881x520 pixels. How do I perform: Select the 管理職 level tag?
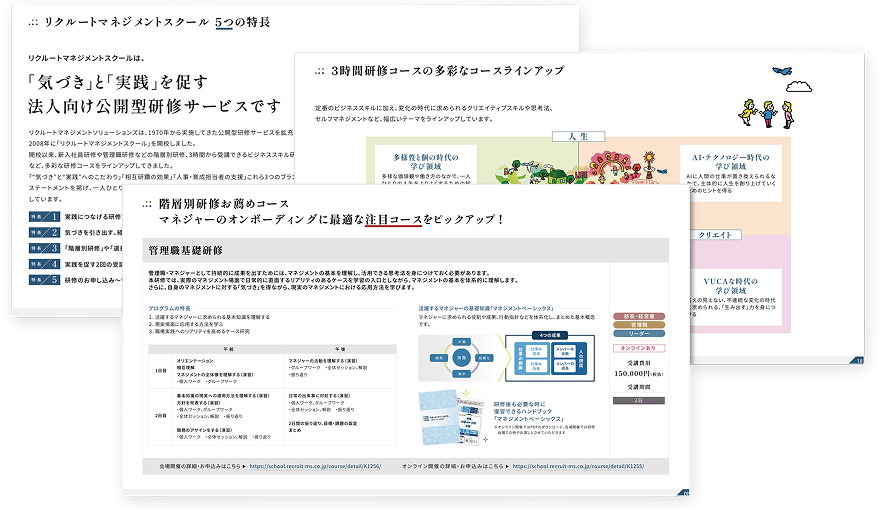coord(641,324)
